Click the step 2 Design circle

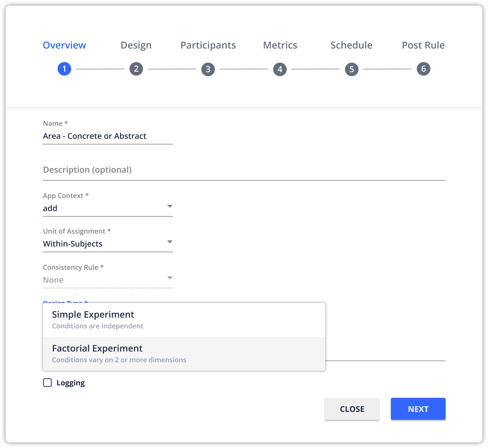(136, 69)
